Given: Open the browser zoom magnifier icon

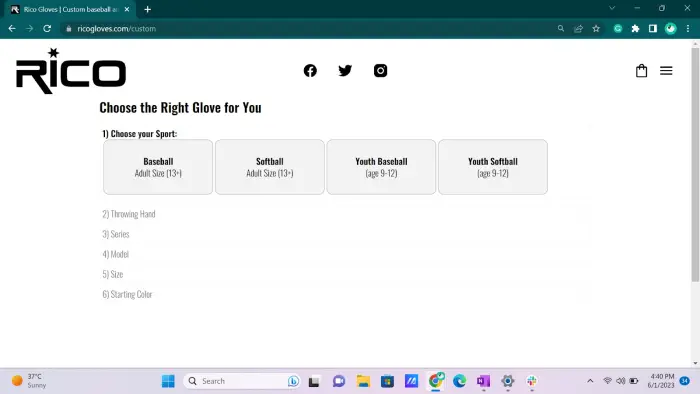Looking at the screenshot, I should click(561, 29).
